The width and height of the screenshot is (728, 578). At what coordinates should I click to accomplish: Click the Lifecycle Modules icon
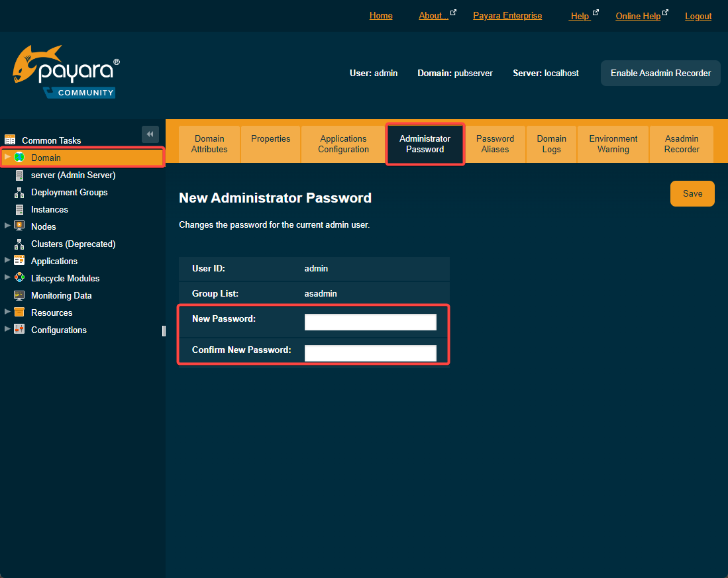click(x=19, y=278)
